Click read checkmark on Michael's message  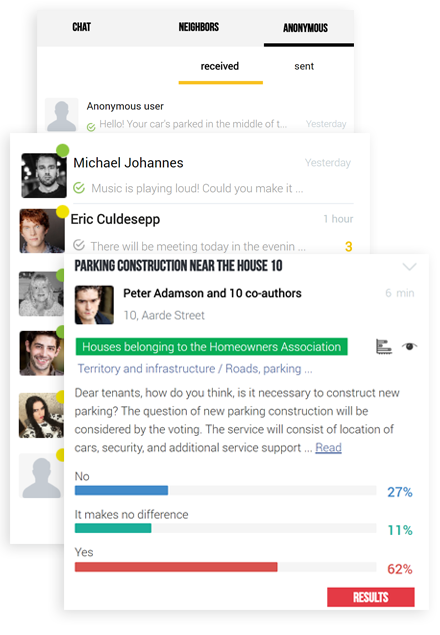(x=79, y=188)
